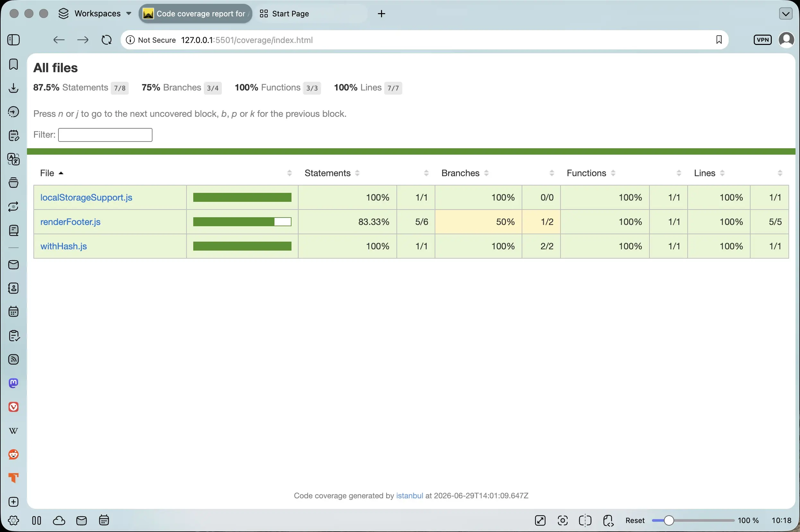Click the page fullscreen toggle icon in status bar
The image size is (800, 532).
540,520
